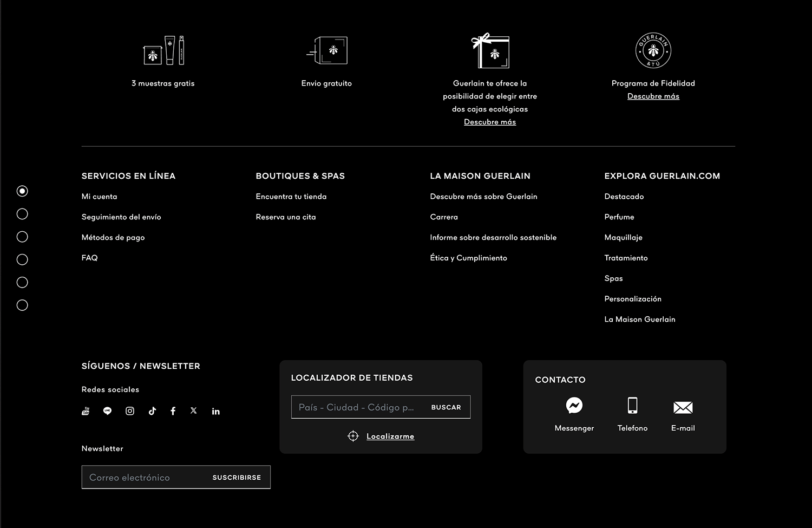812x528 pixels.
Task: Open Descubre más under Programa de Fidelidad
Action: coord(653,96)
